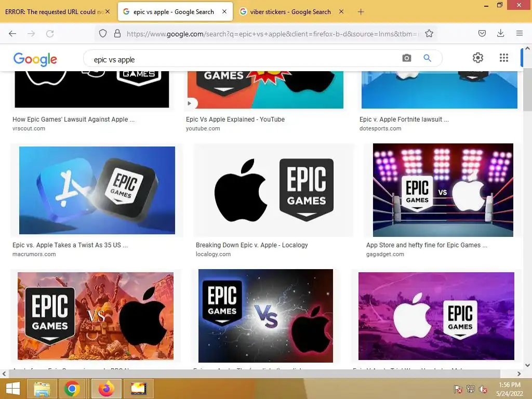Open Action Center flag icon

458,389
